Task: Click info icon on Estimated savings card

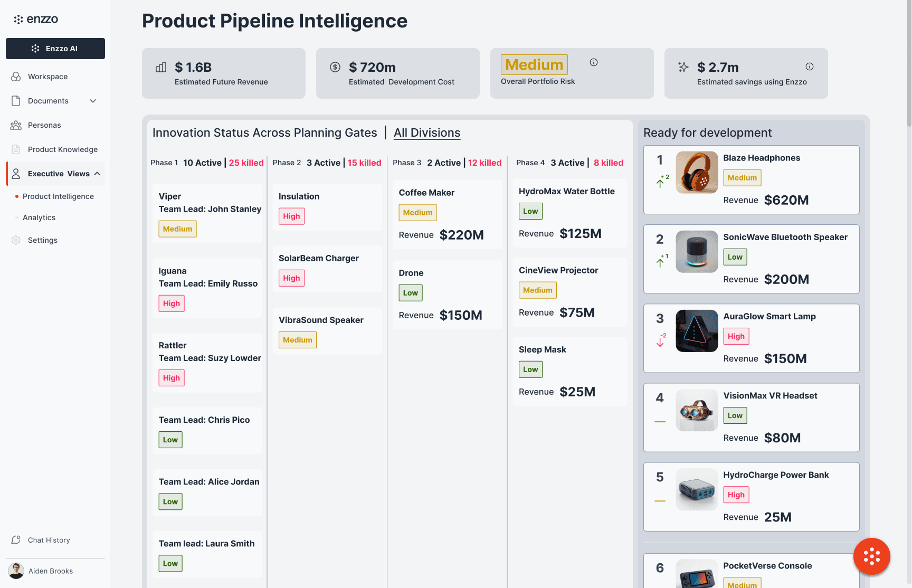Action: (809, 67)
